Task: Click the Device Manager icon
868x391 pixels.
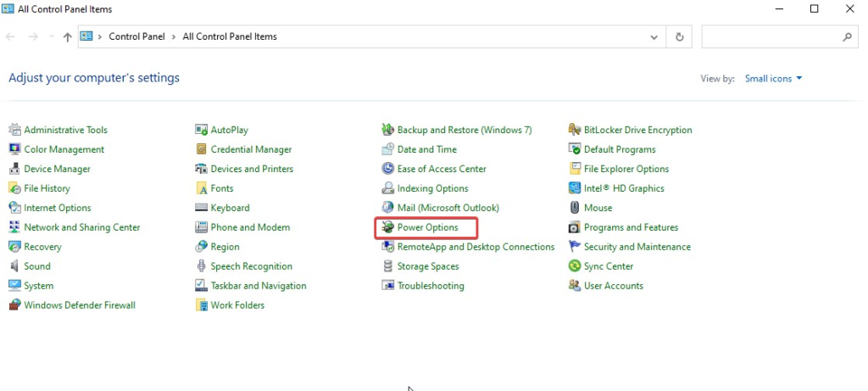Action: tap(15, 169)
